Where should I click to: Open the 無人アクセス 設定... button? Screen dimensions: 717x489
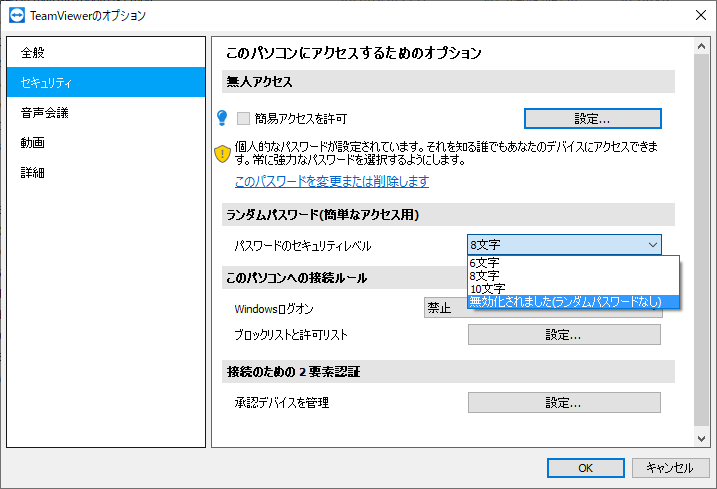pos(593,119)
